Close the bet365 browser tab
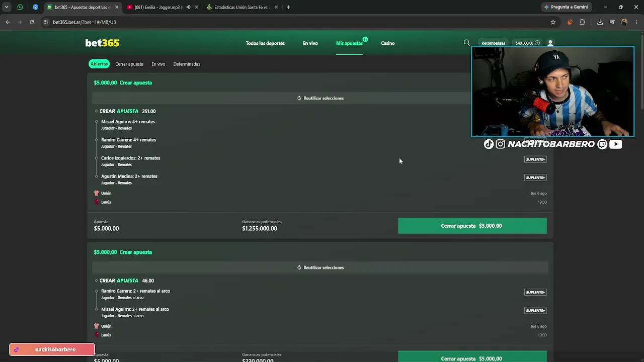Viewport: 644px width, 362px height. click(x=117, y=7)
